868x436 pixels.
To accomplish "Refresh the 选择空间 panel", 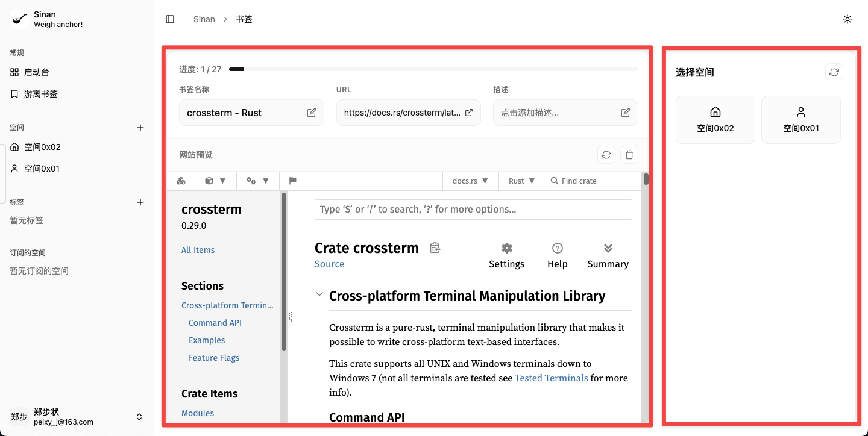I will 834,72.
